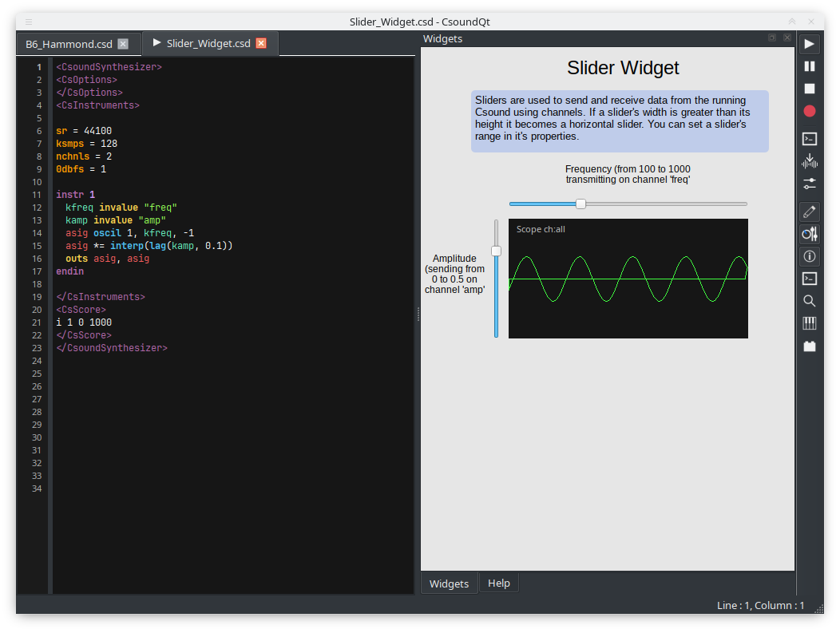
Task: Stop the Csound performance
Action: pyautogui.click(x=810, y=89)
